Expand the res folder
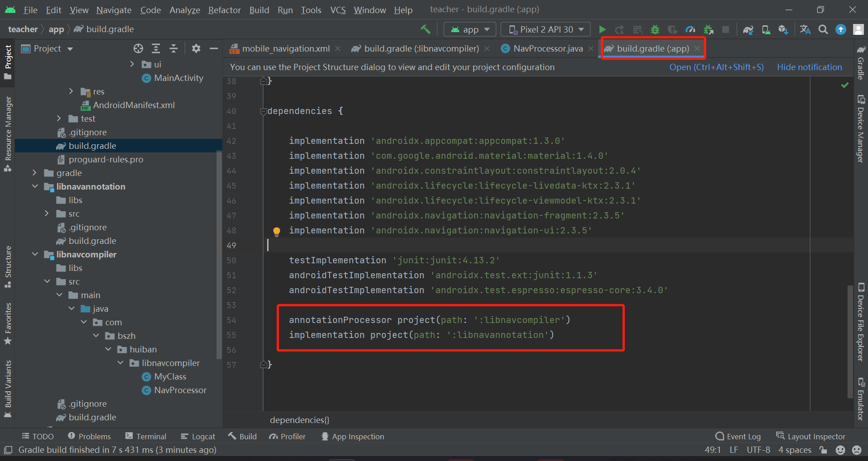 click(x=71, y=91)
